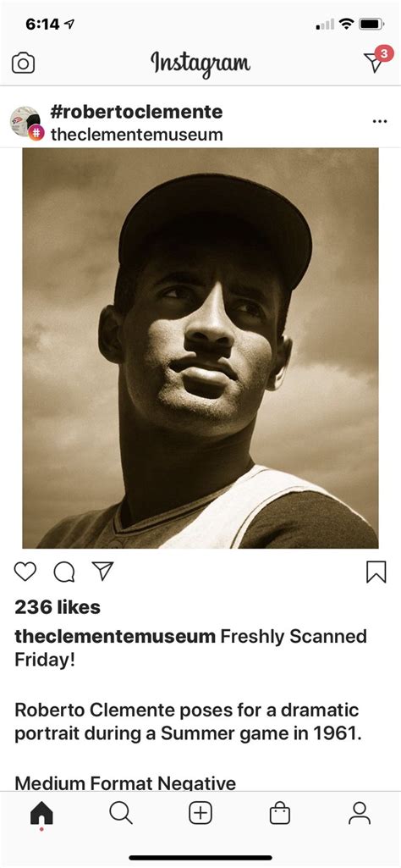
Task: Open Shop tab with bag icon
Action: point(279,813)
